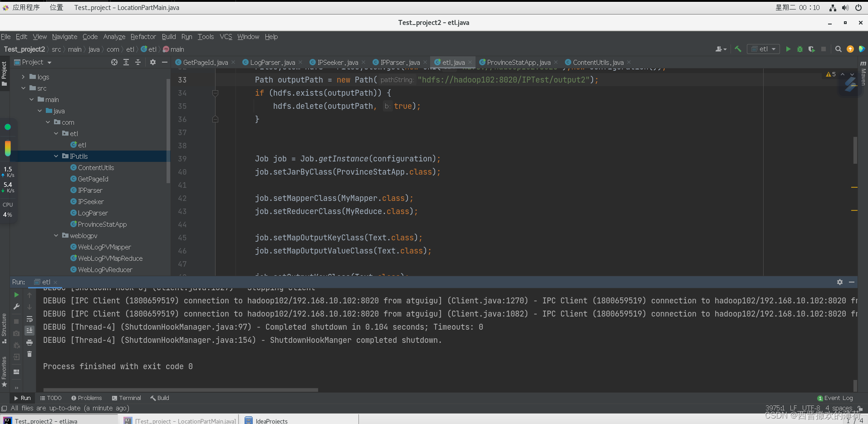Print the Run console output

tap(29, 342)
